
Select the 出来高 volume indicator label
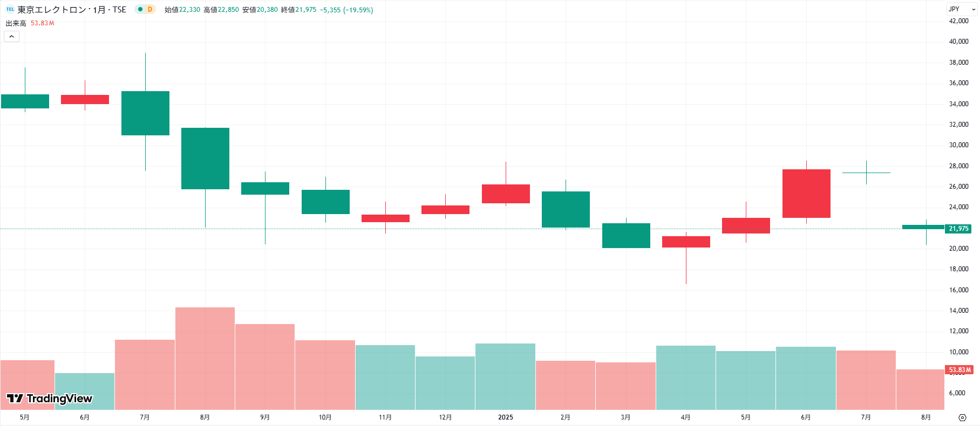point(16,23)
